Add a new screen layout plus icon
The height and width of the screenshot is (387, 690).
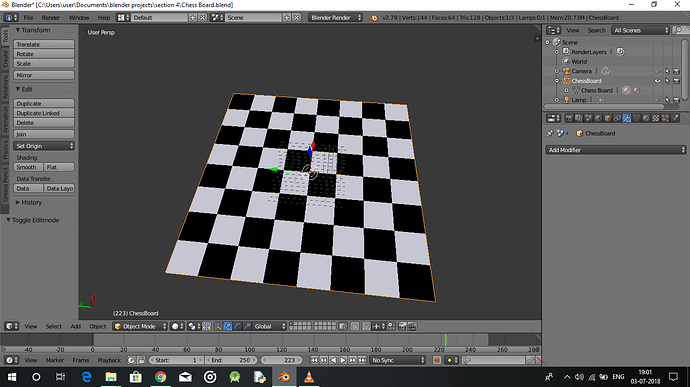[x=193, y=18]
